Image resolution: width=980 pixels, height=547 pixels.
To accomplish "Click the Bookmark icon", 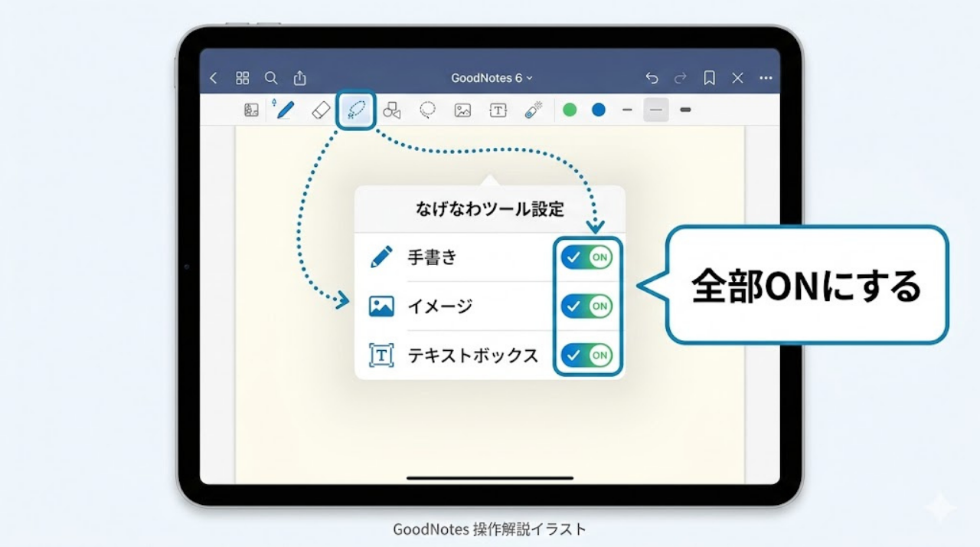I will (x=709, y=77).
